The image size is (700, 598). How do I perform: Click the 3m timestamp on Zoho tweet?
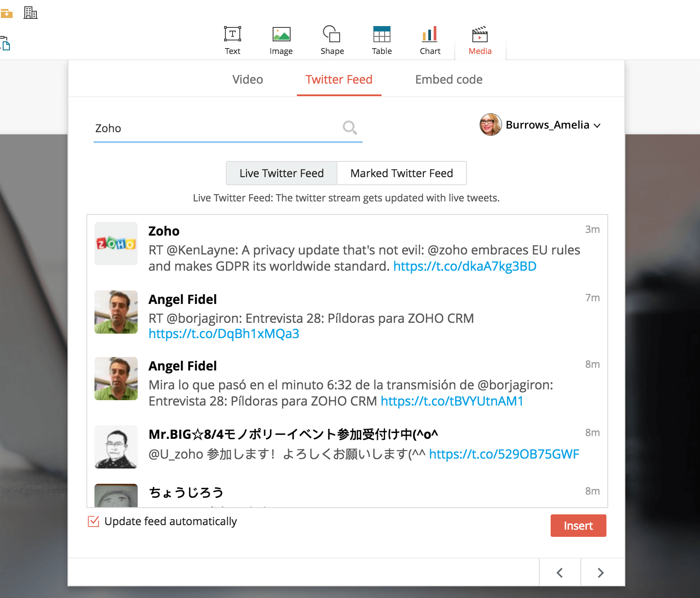592,229
